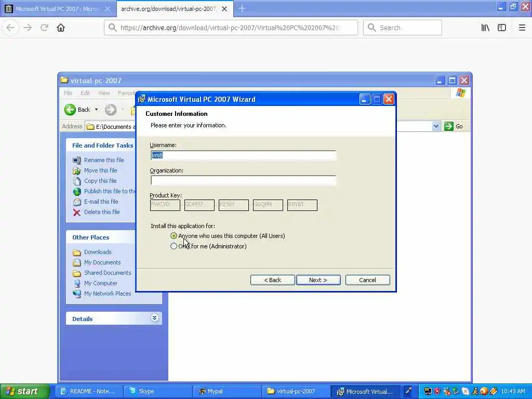
Task: Click Publish this file to the Web
Action: point(110,191)
